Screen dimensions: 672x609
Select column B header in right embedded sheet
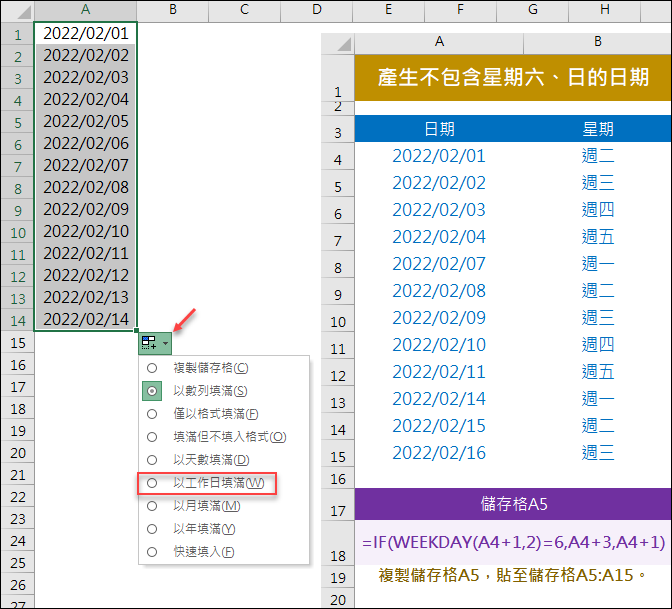pos(597,42)
